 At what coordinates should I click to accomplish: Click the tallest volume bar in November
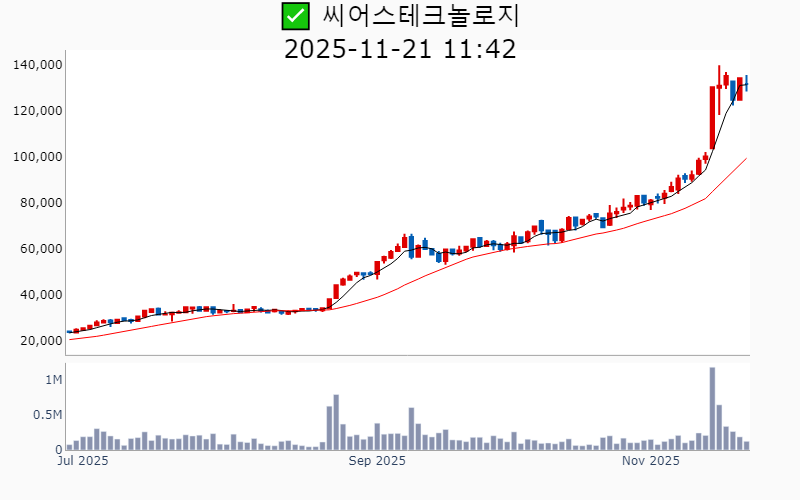pos(712,410)
